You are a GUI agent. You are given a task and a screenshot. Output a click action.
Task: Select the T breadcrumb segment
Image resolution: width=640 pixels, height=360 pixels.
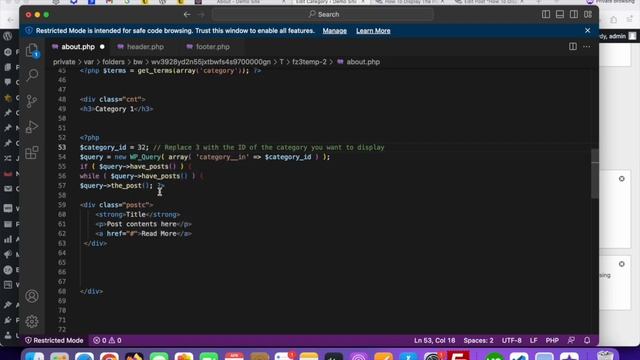coord(281,62)
